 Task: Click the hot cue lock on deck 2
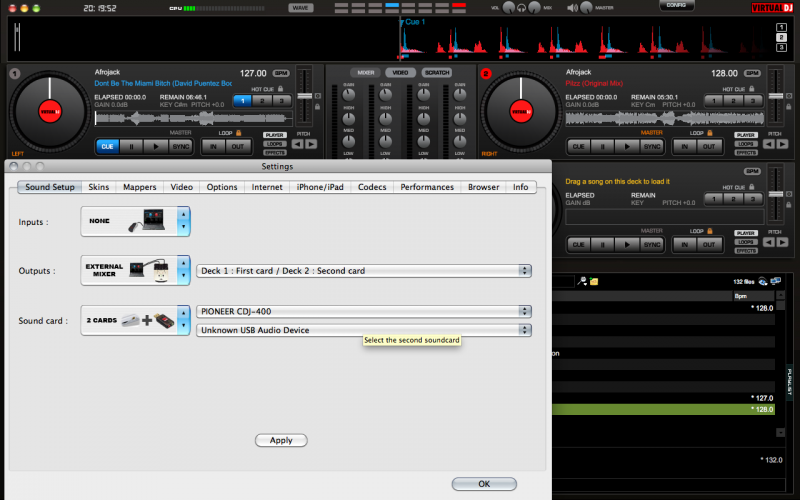click(x=752, y=89)
